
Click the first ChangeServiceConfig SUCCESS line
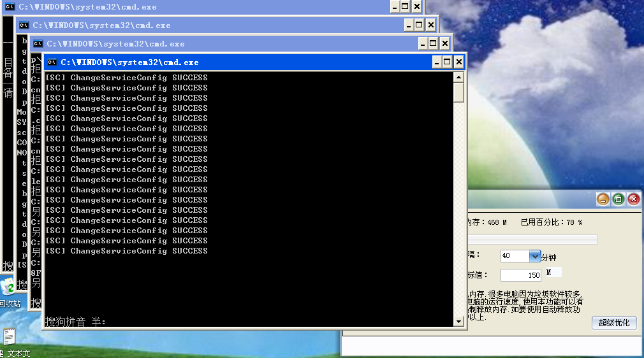126,78
